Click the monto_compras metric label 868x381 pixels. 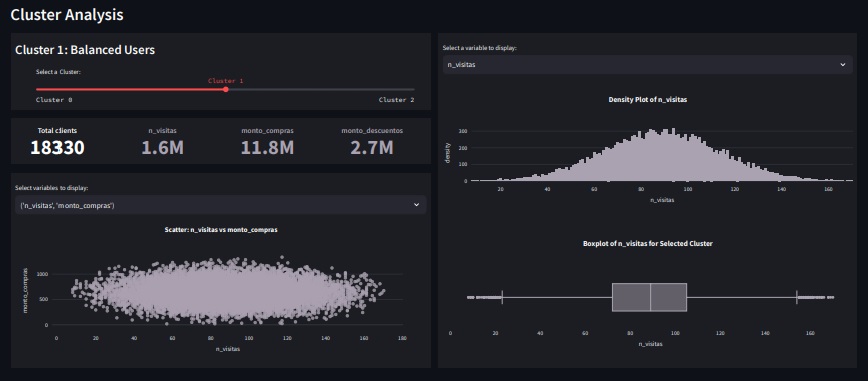coord(267,131)
